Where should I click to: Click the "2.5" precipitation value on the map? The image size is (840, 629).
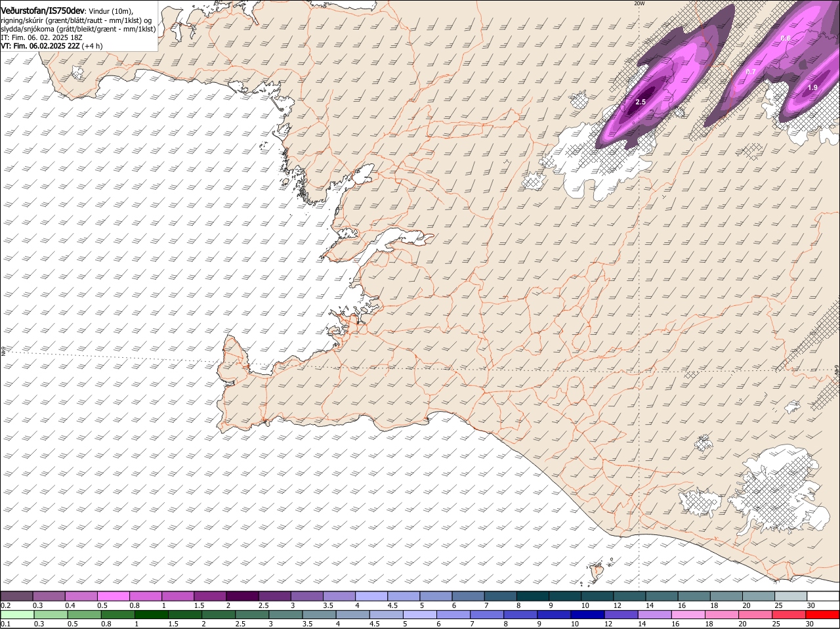pos(641,102)
